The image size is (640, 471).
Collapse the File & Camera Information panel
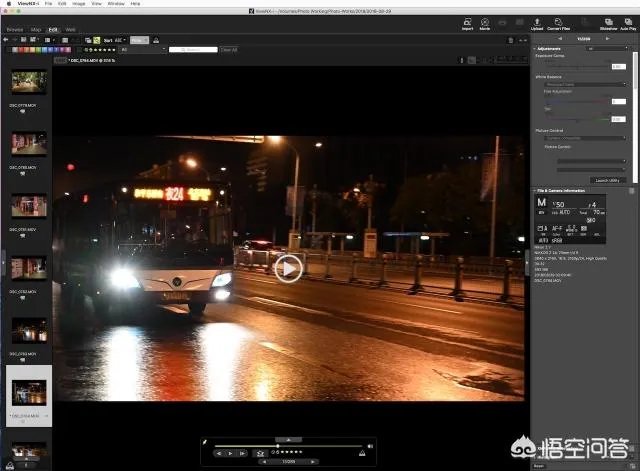534,190
